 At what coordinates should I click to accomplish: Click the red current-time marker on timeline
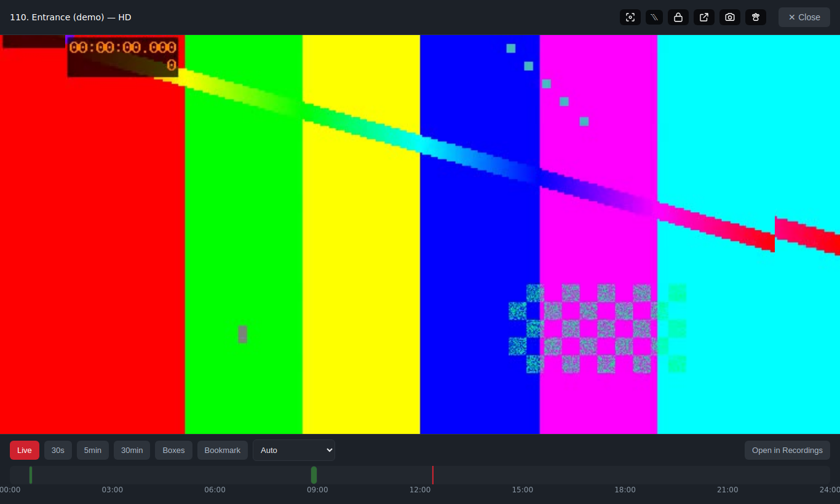(x=433, y=475)
